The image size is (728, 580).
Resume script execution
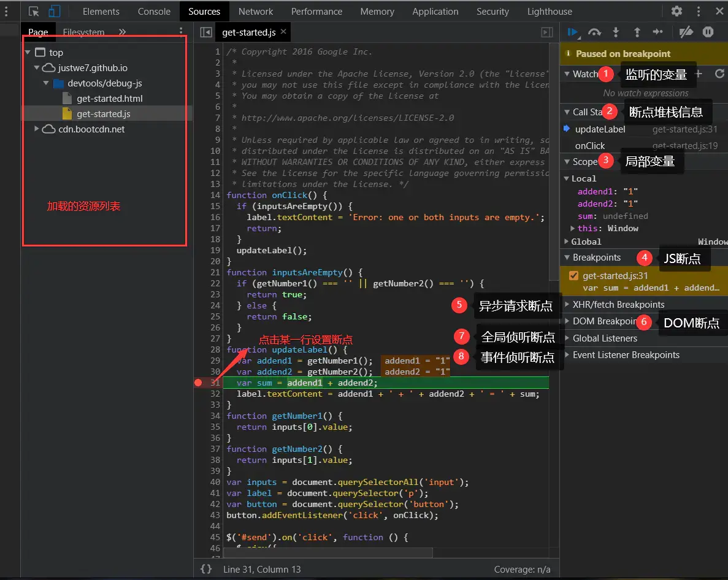point(572,32)
